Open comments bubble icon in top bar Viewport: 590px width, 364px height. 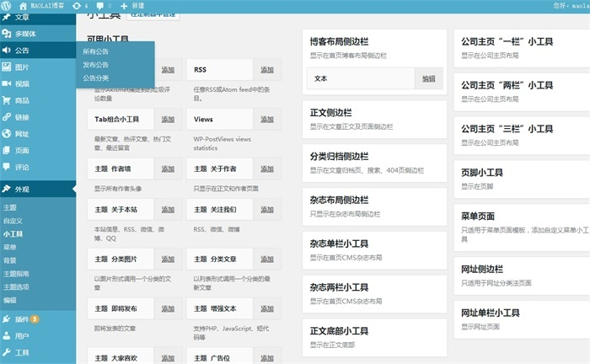[99, 5]
